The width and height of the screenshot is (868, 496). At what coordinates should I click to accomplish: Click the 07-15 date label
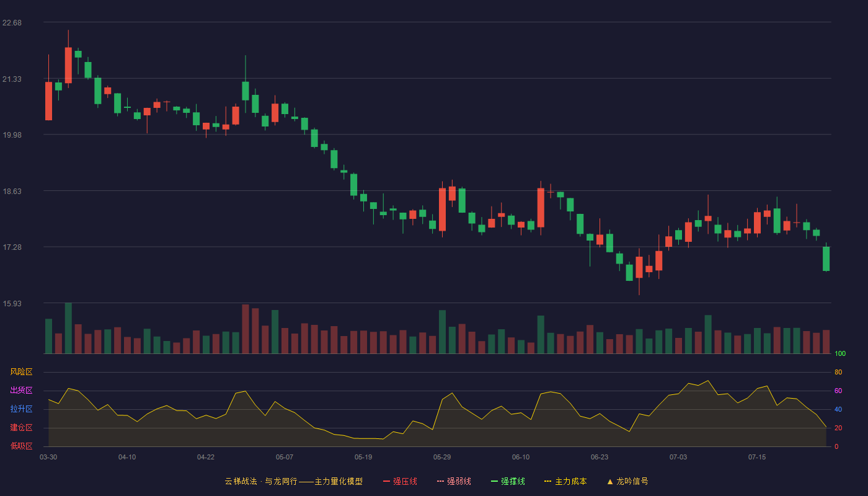757,457
